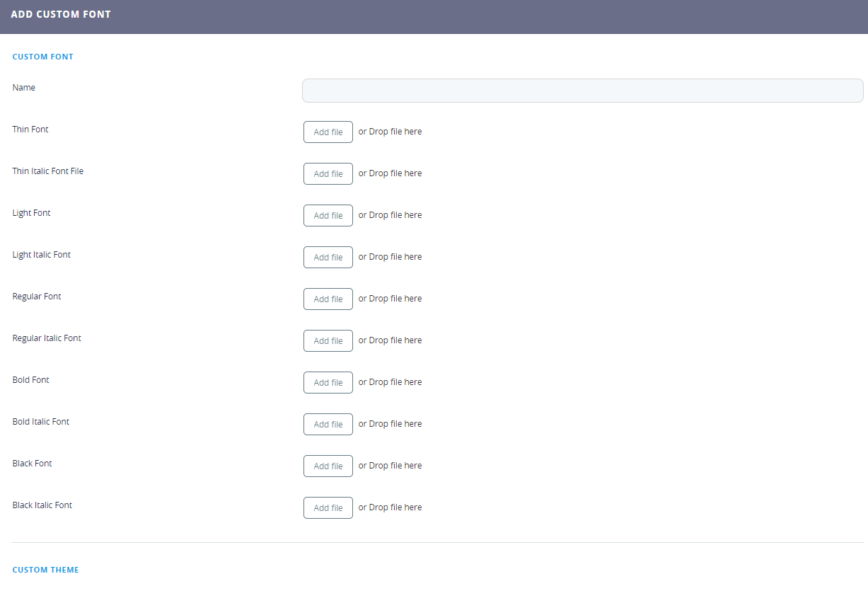Viewport: 868px width, 603px height.
Task: Click the drop file area for Thin Font
Action: 390,132
